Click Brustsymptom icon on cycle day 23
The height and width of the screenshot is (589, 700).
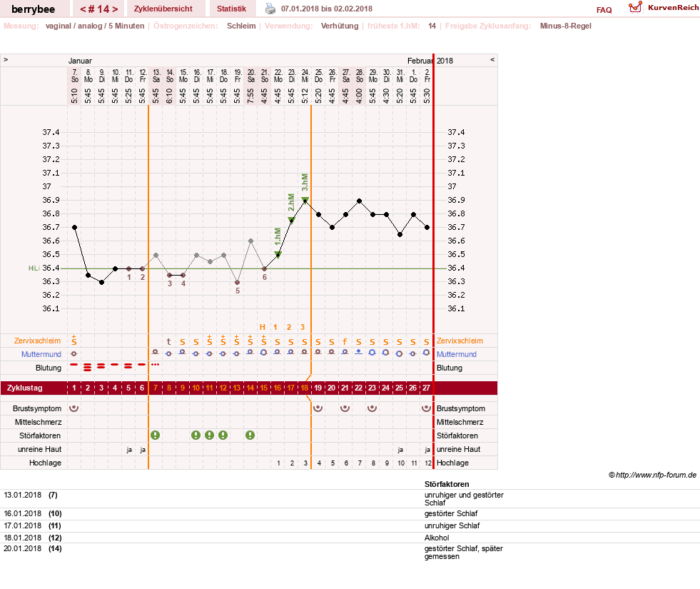pyautogui.click(x=372, y=408)
